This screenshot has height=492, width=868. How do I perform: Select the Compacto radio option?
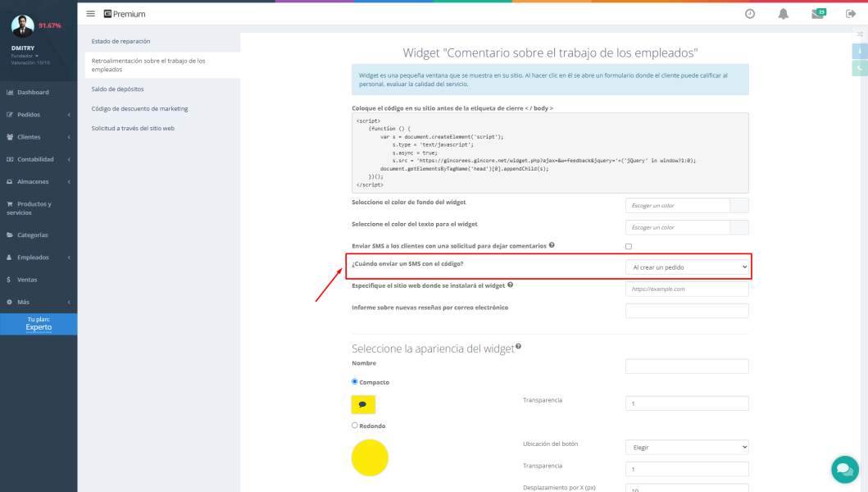(x=355, y=381)
